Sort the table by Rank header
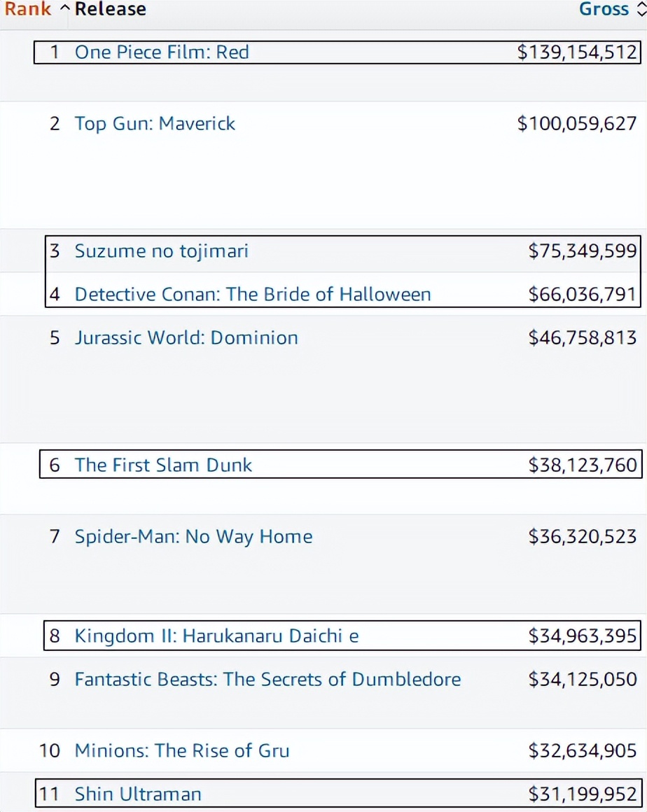The height and width of the screenshot is (812, 647). [x=28, y=10]
